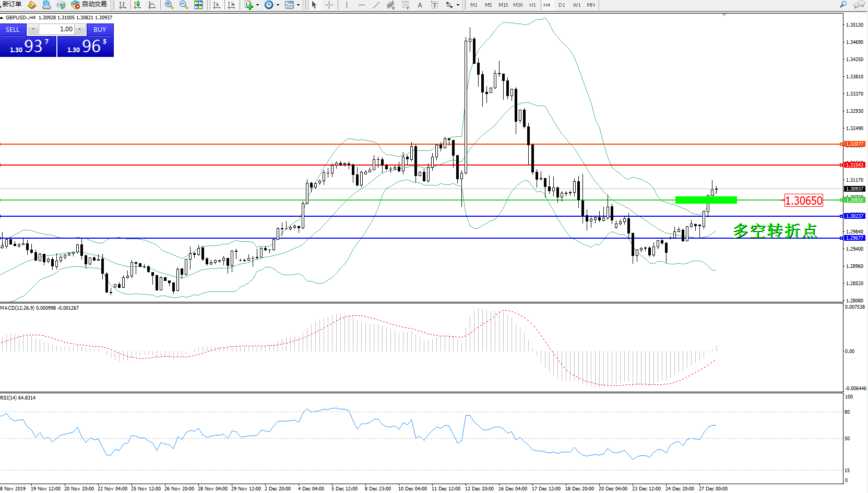Pick the trendline drawing tool
The height and width of the screenshot is (493, 868).
[x=376, y=5]
